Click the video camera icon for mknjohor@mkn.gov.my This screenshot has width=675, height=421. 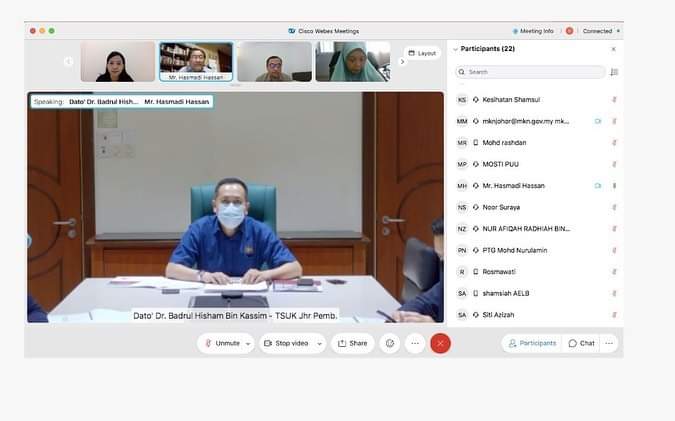pos(598,121)
